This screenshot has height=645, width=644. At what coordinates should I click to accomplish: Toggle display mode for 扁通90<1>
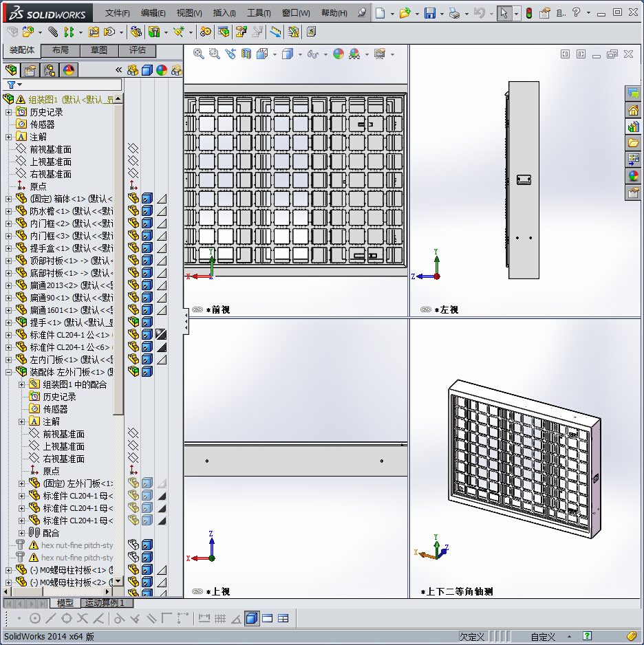tap(147, 298)
